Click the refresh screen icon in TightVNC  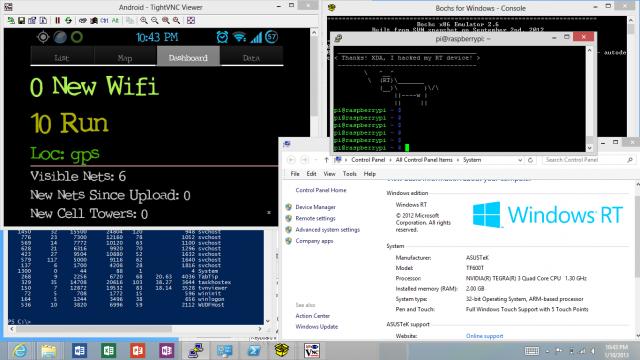(x=68, y=20)
